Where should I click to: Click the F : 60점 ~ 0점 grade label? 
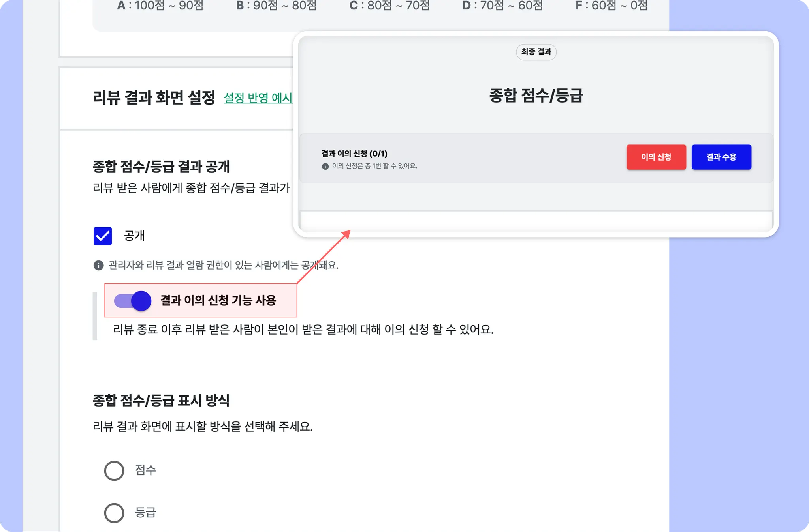pos(611,6)
